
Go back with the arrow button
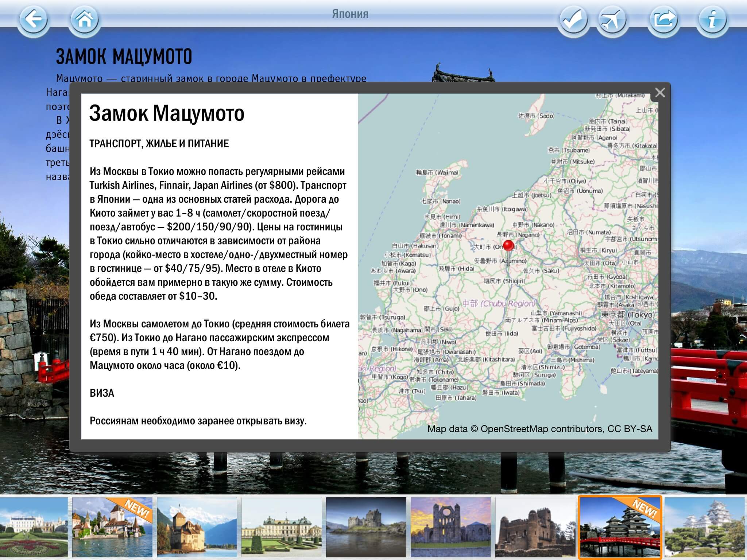click(33, 20)
